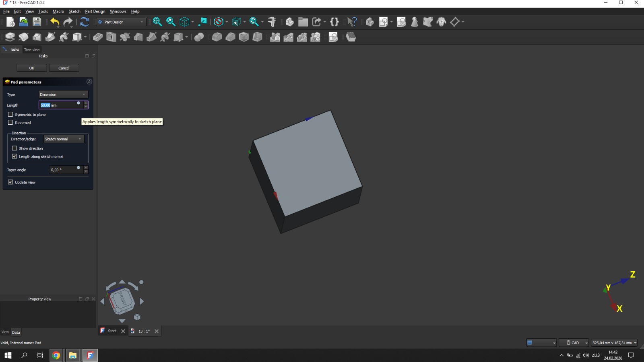
Task: Increase Length with the up stepper arrow
Action: coord(86,103)
